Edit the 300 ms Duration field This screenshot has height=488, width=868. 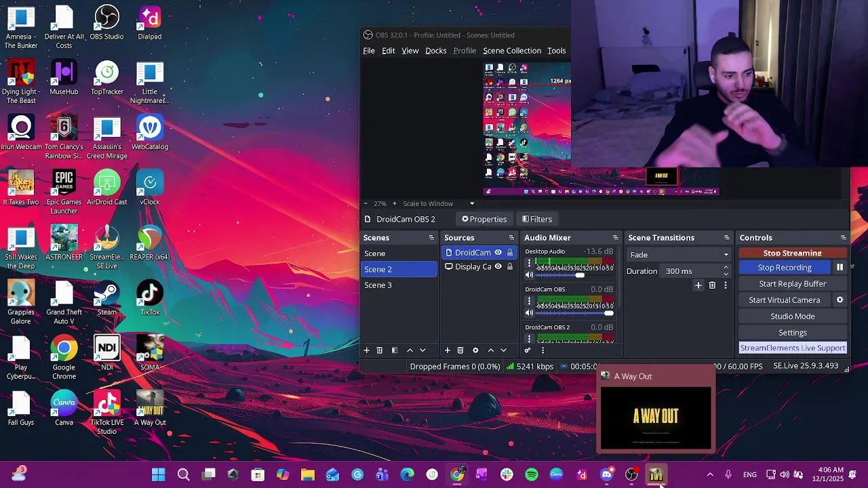click(691, 271)
